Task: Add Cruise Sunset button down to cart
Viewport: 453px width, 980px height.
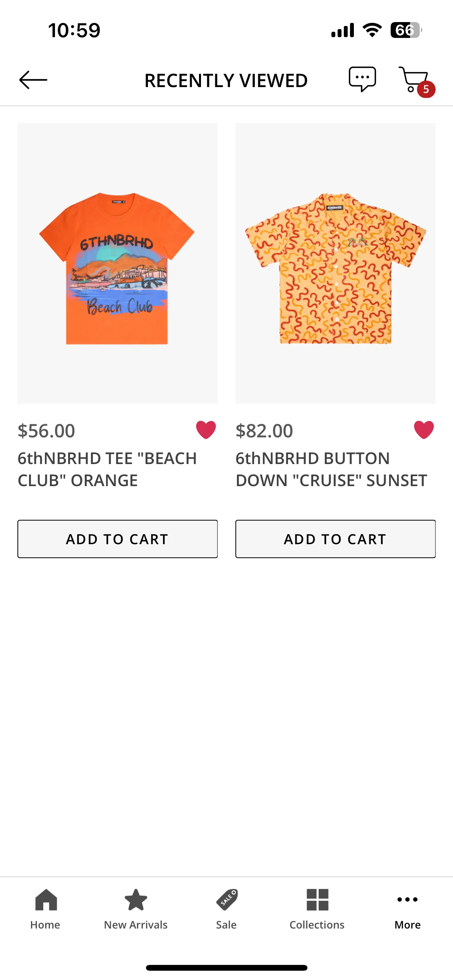Action: pyautogui.click(x=335, y=539)
